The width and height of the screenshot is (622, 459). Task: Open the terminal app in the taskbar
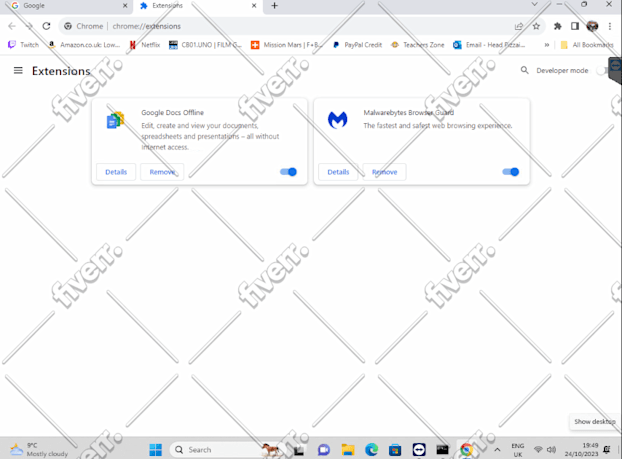pyautogui.click(x=442, y=449)
